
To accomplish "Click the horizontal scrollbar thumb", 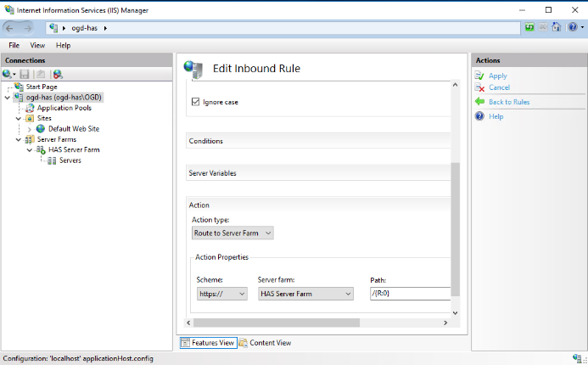I will coord(277,323).
